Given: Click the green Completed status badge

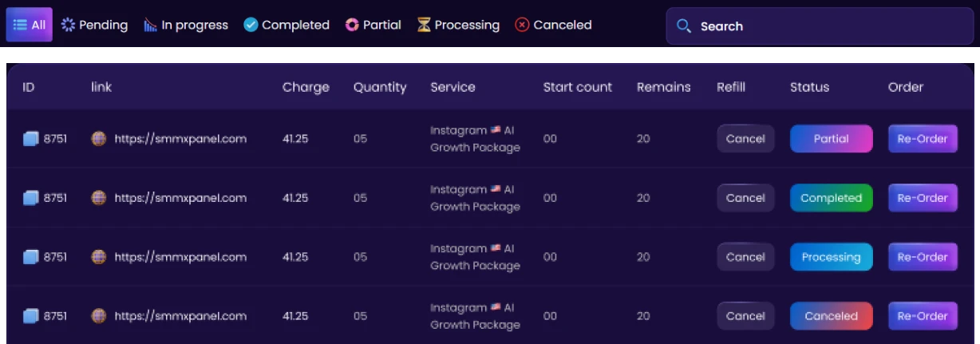Looking at the screenshot, I should 831,198.
